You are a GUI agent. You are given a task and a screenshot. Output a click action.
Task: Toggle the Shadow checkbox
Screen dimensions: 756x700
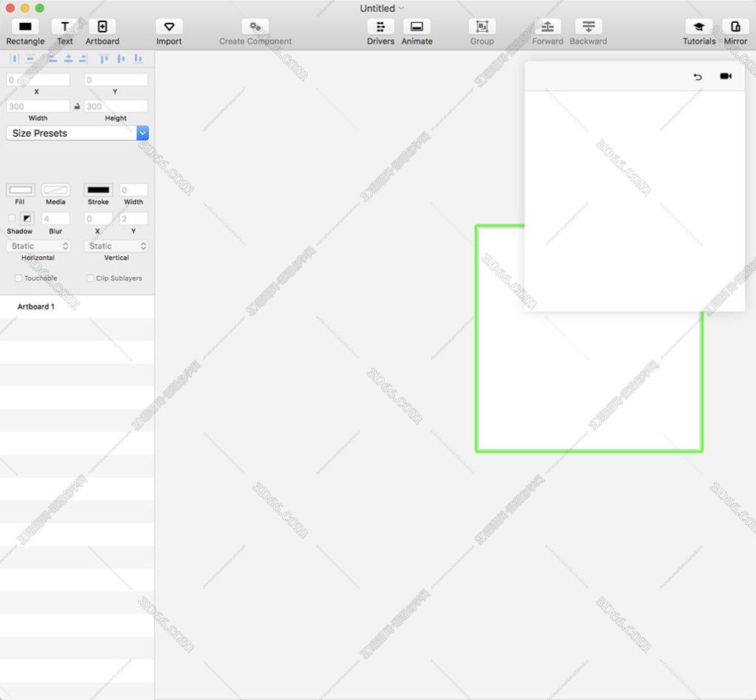click(11, 219)
